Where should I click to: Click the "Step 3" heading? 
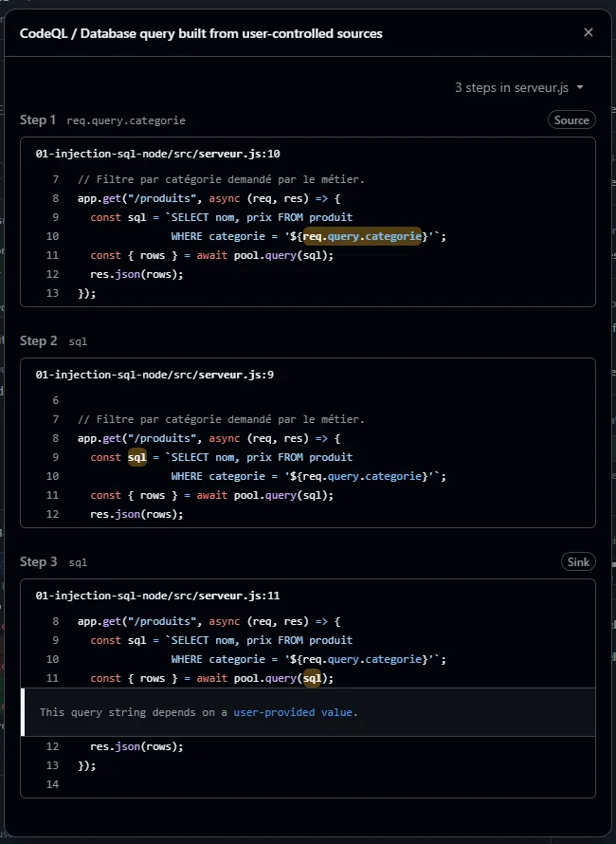pyautogui.click(x=38, y=561)
